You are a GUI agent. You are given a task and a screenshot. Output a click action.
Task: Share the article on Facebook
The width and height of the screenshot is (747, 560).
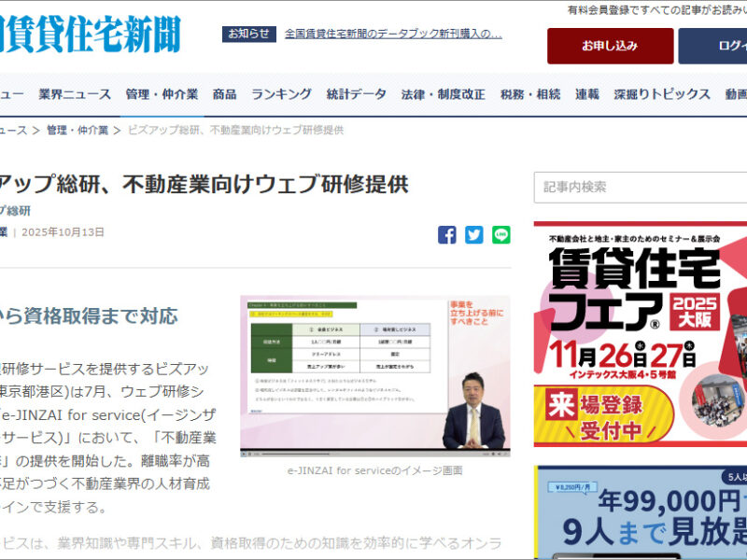447,234
